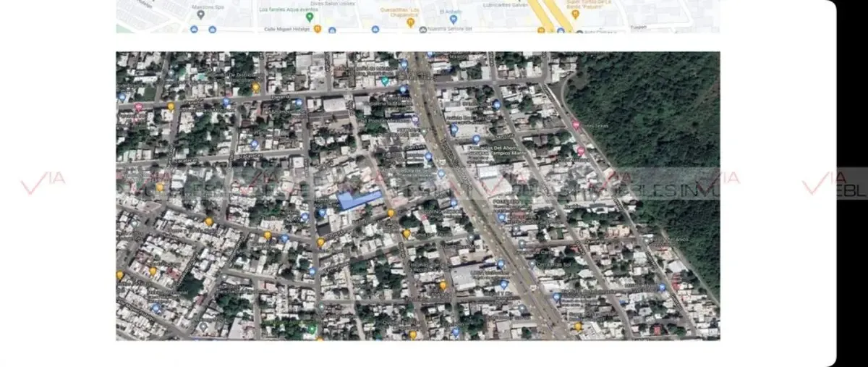
Task: Click the pink marker below Hotel Texas
Action: (581, 151)
